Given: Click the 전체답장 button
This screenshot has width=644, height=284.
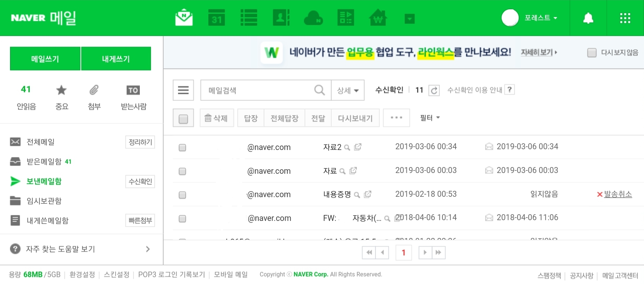Looking at the screenshot, I should point(284,118).
